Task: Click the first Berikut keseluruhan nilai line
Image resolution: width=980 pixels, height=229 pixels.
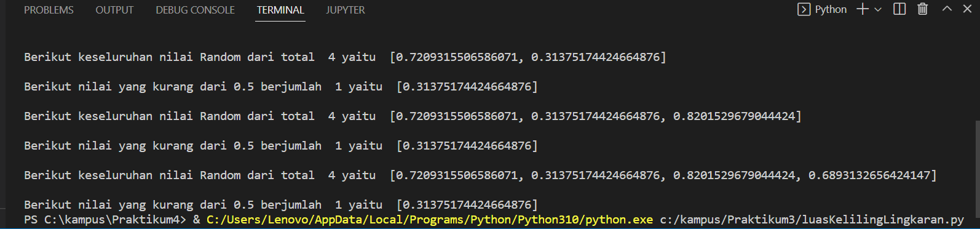Action: click(345, 57)
